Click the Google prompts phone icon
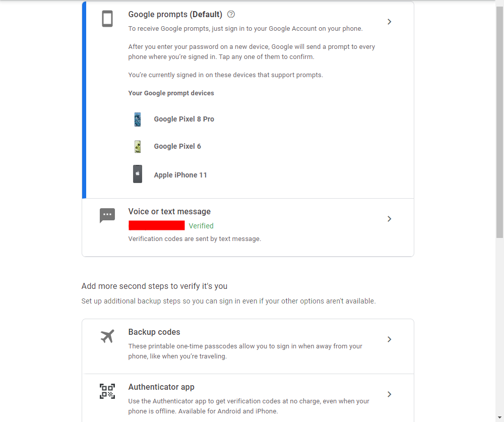Image resolution: width=504 pixels, height=422 pixels. 107,19
